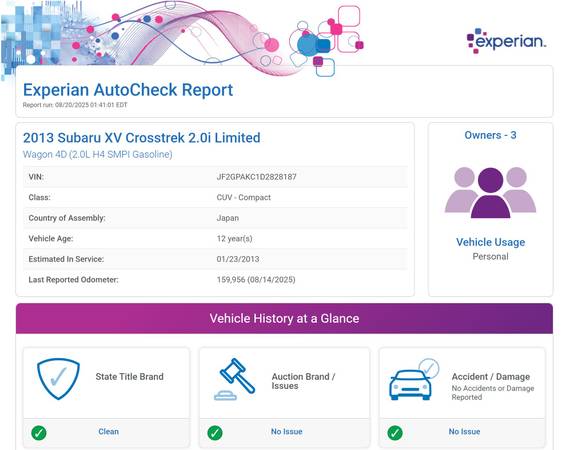Select the Vehicle Usage heading
Image resolution: width=566 pixels, height=450 pixels.
tap(490, 242)
